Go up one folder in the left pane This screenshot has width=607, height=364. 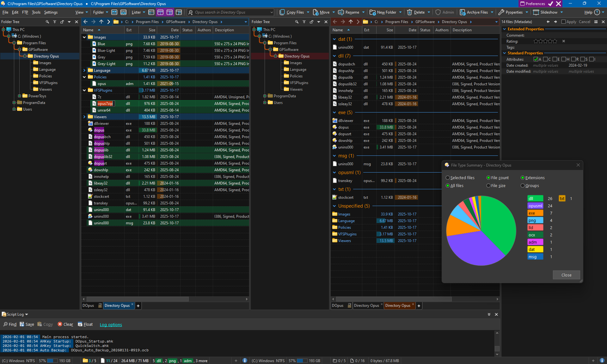[x=101, y=22]
